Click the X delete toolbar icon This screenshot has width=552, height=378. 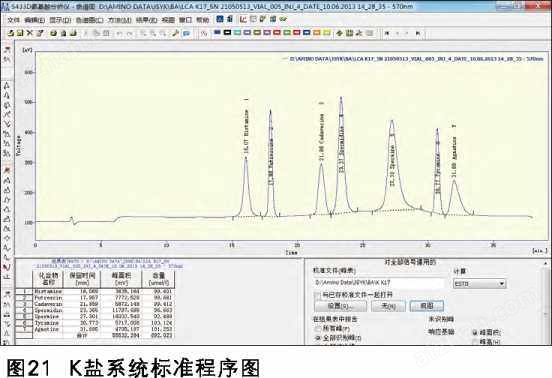click(x=30, y=33)
